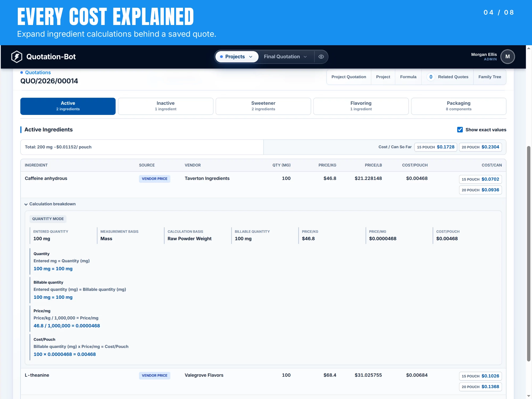Click the L-theanine VENDOR PRICE badge
This screenshot has height=399, width=532.
click(155, 376)
